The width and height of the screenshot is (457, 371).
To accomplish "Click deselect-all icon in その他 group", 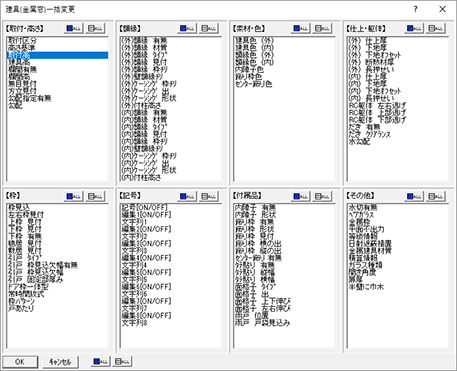I will tap(436, 197).
